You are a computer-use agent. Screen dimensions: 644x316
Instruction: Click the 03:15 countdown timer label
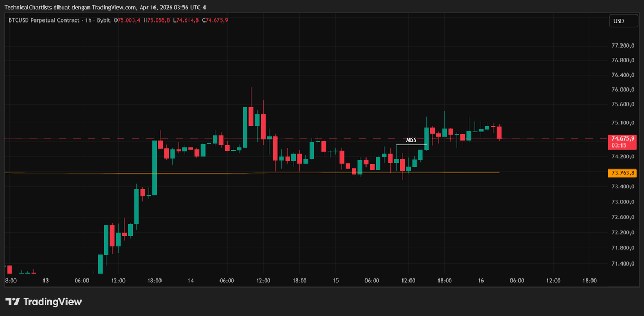point(619,145)
